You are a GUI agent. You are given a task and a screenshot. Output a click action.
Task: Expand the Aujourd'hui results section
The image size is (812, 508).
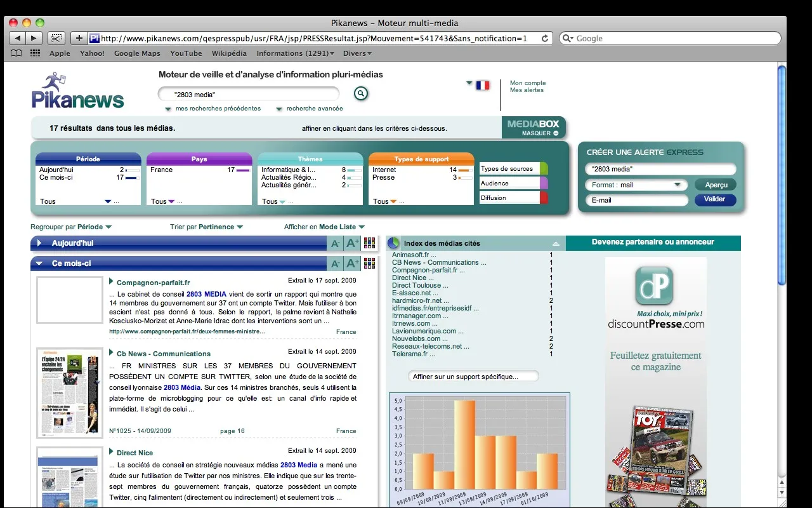[x=39, y=243]
